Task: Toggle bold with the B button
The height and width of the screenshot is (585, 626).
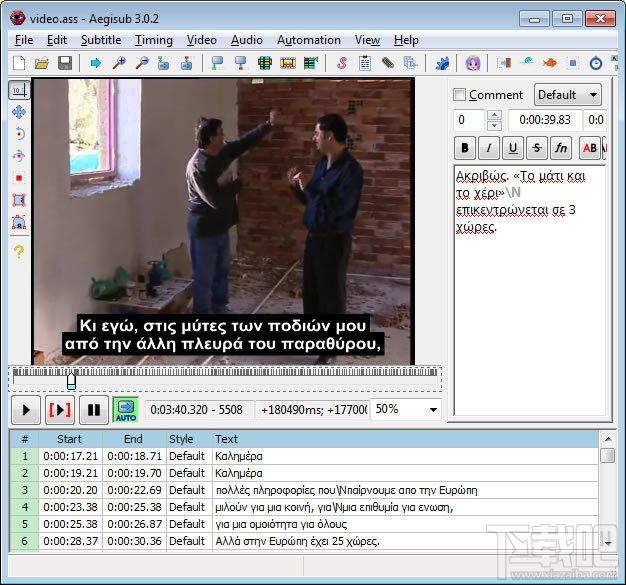Action: 465,148
